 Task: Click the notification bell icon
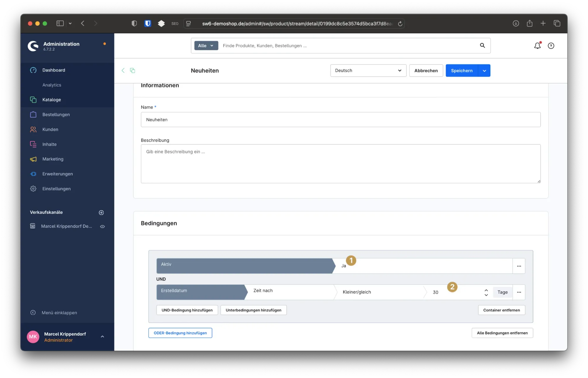coord(537,46)
